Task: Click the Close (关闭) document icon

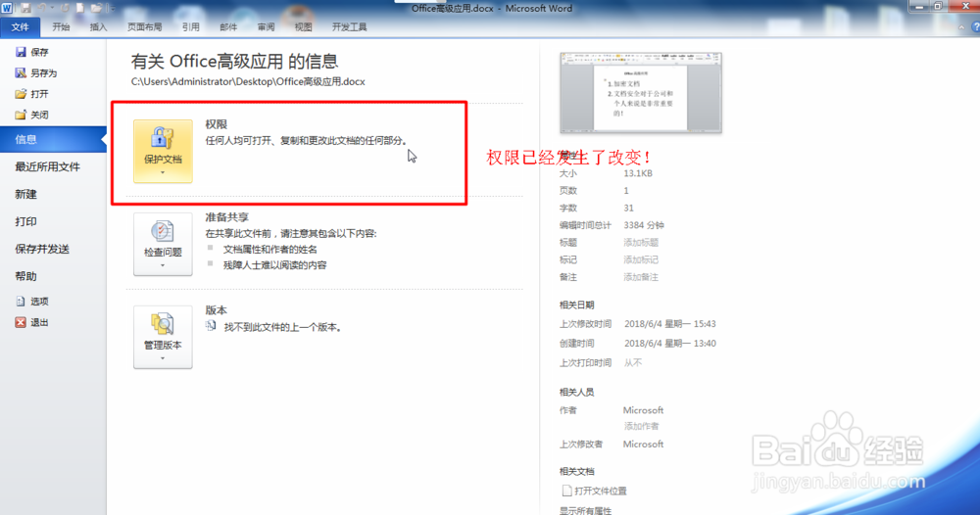Action: tap(21, 115)
